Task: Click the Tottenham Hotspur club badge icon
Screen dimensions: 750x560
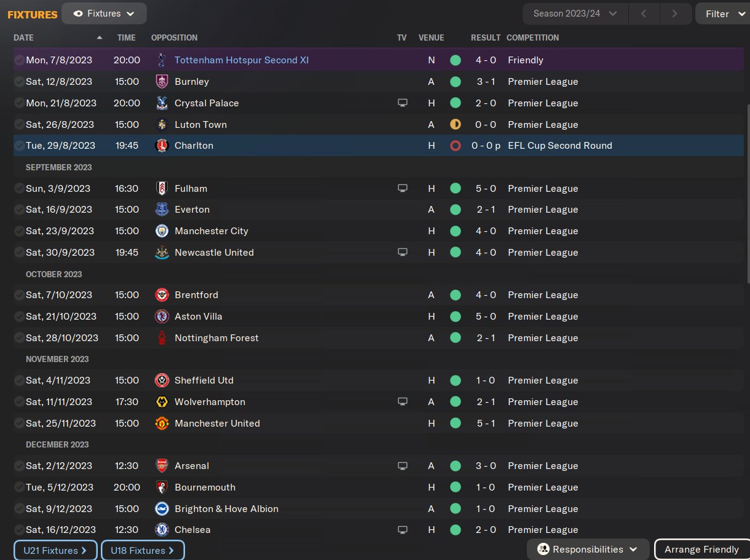Action: [162, 60]
